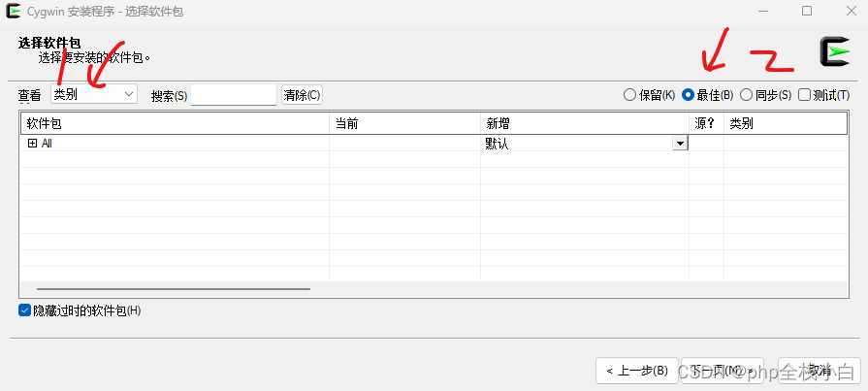Viewport: 868px width, 391px height.
Task: Click into the 搜索 search field
Action: 233,95
